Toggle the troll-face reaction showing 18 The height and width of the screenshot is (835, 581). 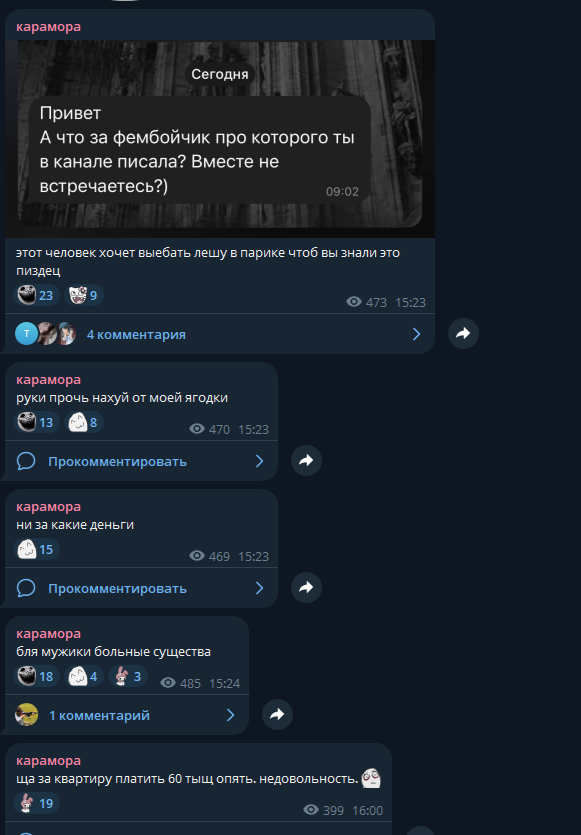[36, 676]
